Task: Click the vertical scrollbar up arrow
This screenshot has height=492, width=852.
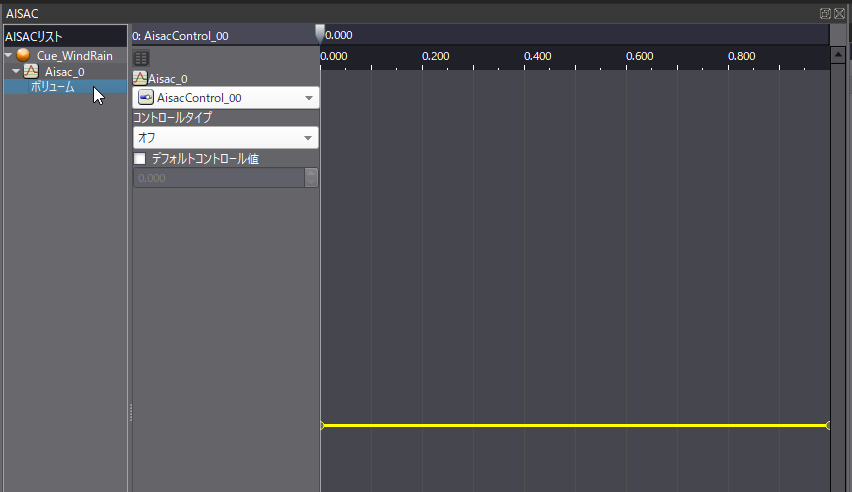Action: [838, 54]
